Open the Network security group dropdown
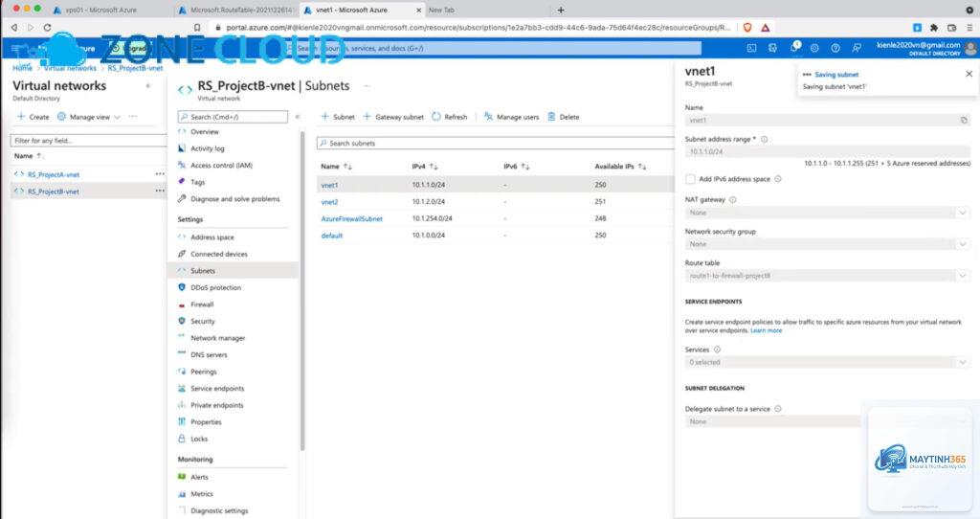The image size is (980, 519). click(828, 244)
